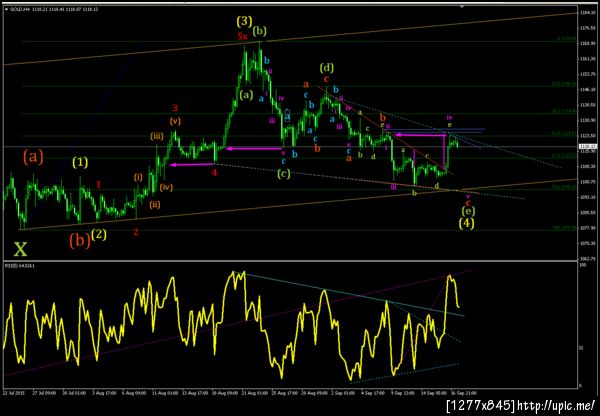Click the RSI scale 100 label
Screen dimensions: 600x416
click(582, 265)
